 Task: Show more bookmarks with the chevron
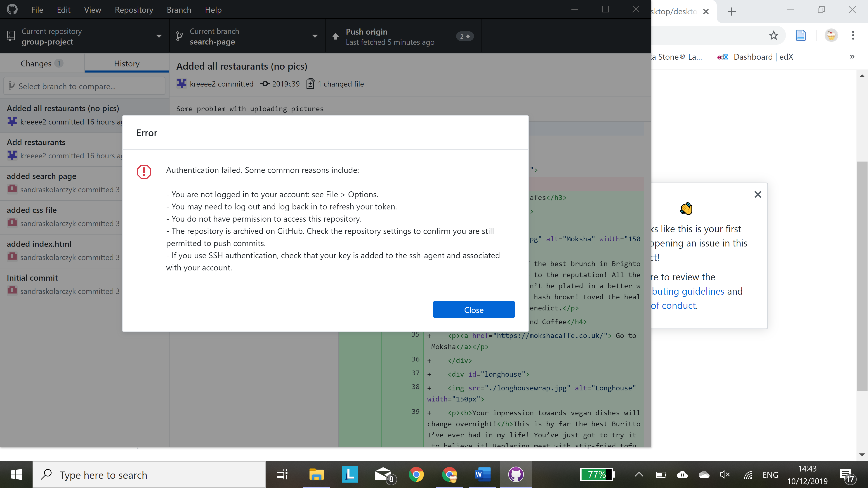pyautogui.click(x=852, y=56)
